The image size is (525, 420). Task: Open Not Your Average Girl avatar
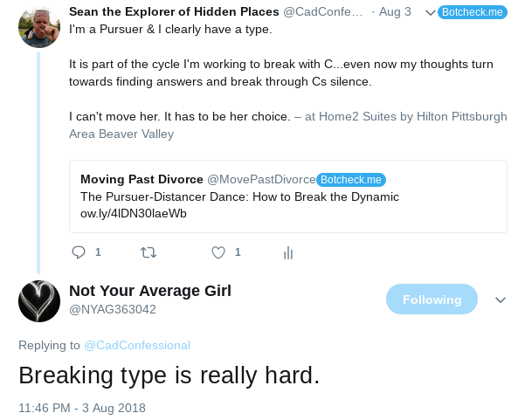click(39, 301)
